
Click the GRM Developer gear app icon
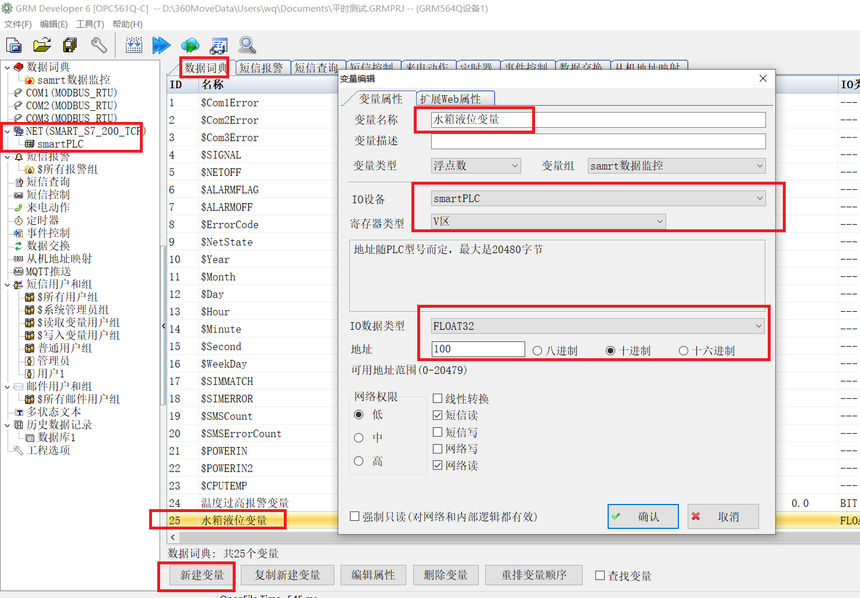7,8
